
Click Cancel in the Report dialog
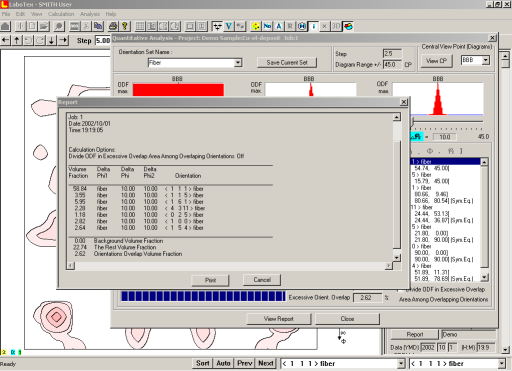[262, 280]
